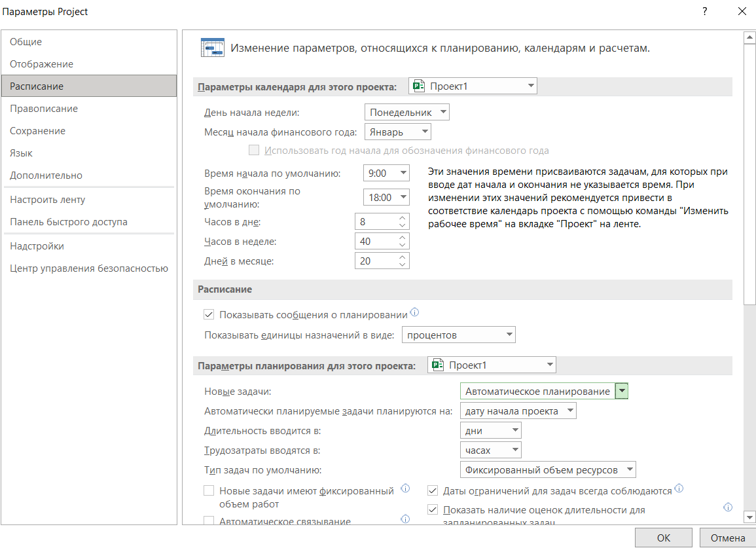Open День начала недели dropdown
Screen dimensions: 756x550
click(x=407, y=113)
